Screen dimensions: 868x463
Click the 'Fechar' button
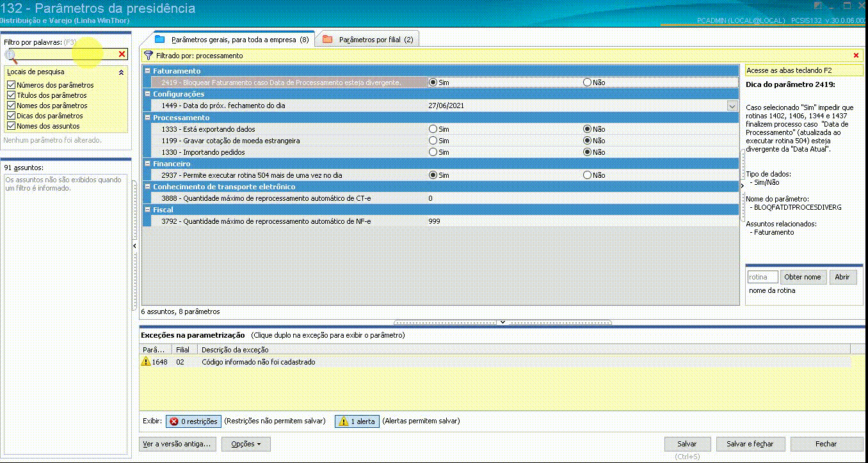tap(826, 444)
